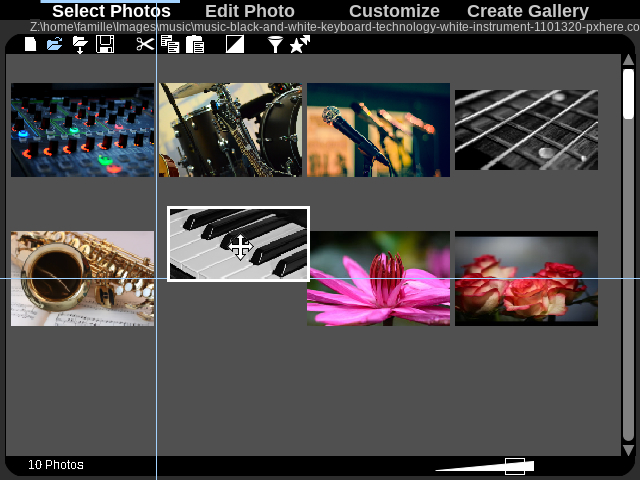The image size is (640, 480).
Task: Open the filter funnel icon
Action: [275, 44]
